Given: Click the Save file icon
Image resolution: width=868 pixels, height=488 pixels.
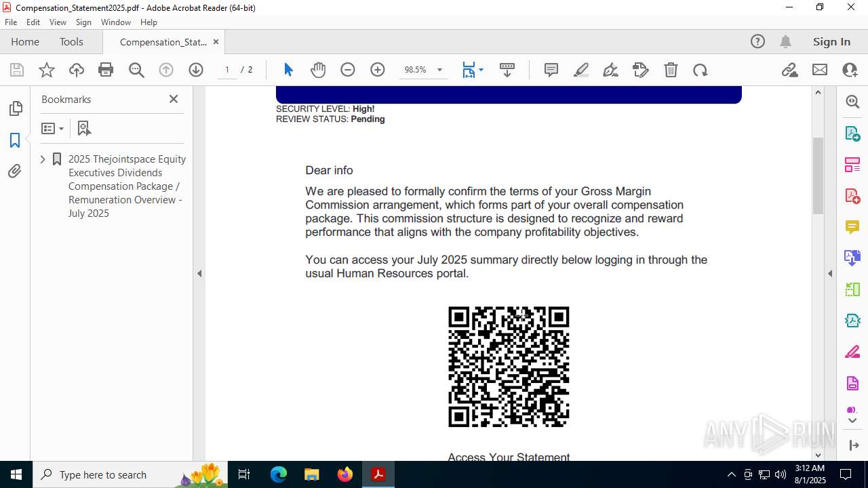Looking at the screenshot, I should [17, 70].
